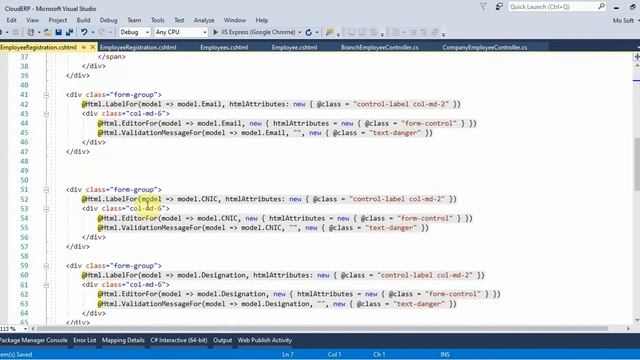The height and width of the screenshot is (360, 640).
Task: Collapse the col-md-6 div at line 61
Action: coord(46,285)
